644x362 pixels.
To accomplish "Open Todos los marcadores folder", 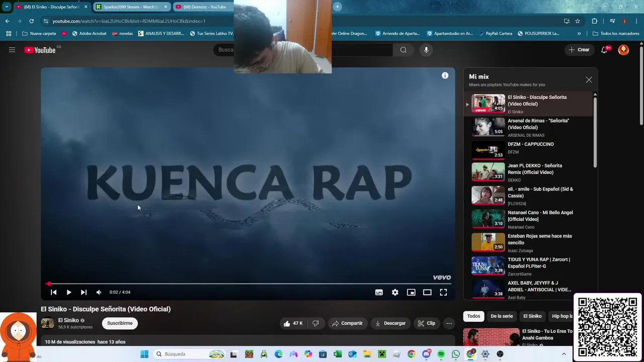I will click(x=616, y=34).
